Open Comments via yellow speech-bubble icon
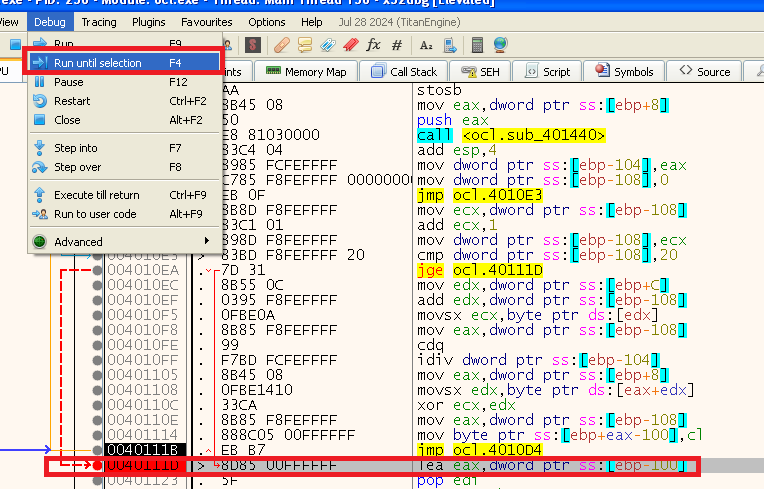 coord(304,45)
